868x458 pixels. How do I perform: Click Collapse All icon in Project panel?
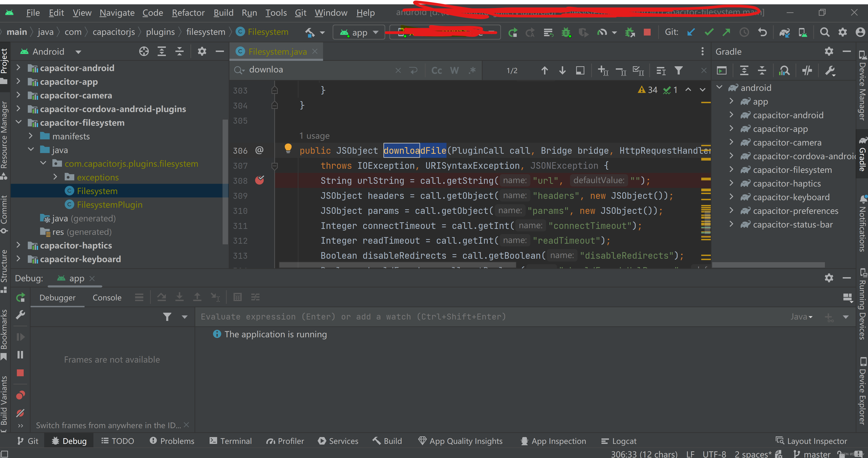coord(180,51)
